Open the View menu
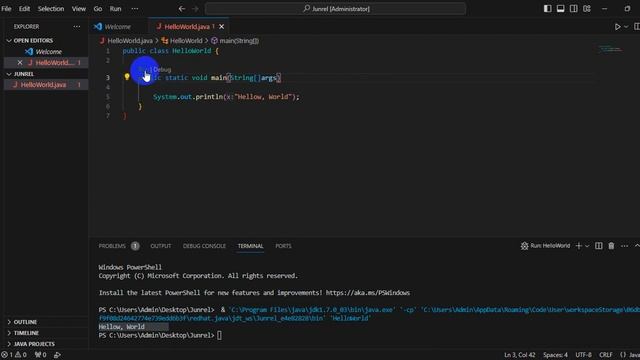The image size is (640, 360). [x=79, y=9]
